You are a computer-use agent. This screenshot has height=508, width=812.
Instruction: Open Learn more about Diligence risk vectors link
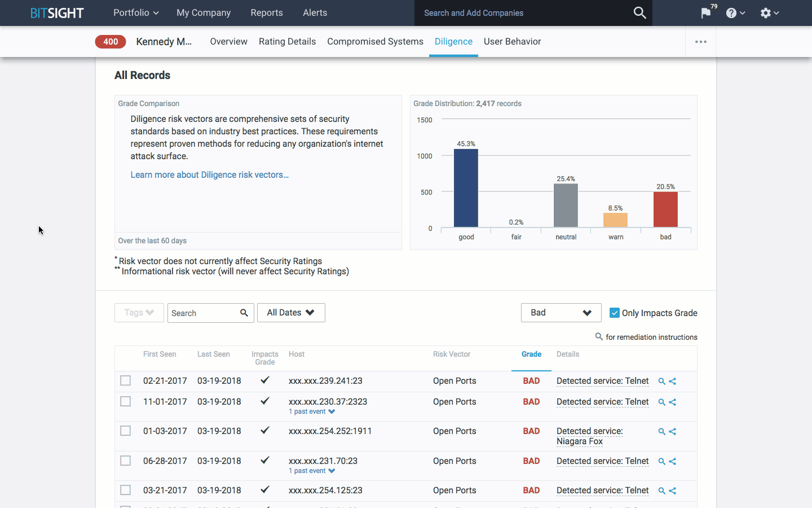pyautogui.click(x=209, y=175)
